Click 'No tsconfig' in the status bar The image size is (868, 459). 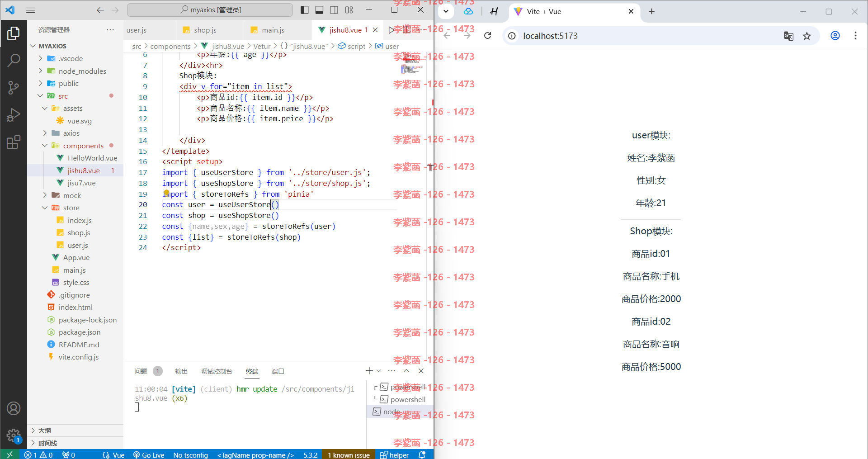[190, 454]
